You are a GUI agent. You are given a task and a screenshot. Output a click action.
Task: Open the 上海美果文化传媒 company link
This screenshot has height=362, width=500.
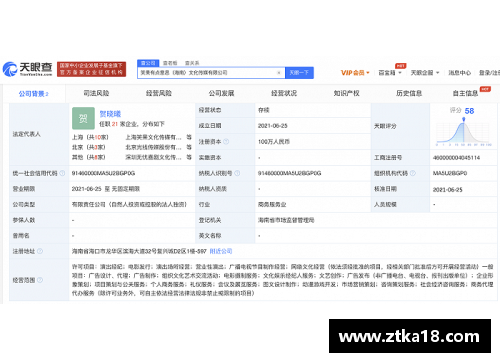pyautogui.click(x=153, y=137)
